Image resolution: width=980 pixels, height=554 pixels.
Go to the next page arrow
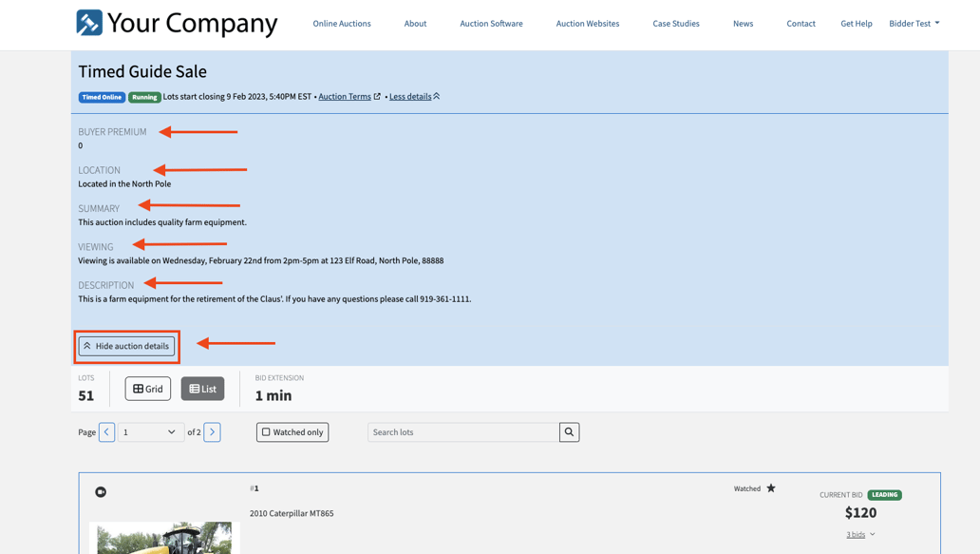tap(212, 432)
